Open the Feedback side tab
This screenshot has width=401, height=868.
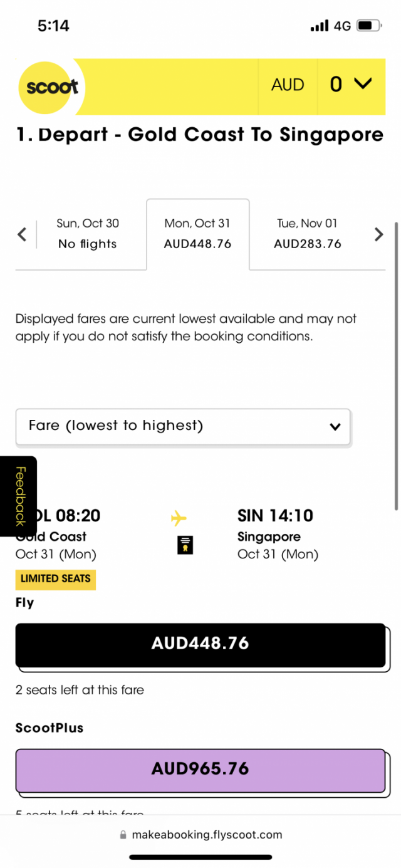pos(19,496)
